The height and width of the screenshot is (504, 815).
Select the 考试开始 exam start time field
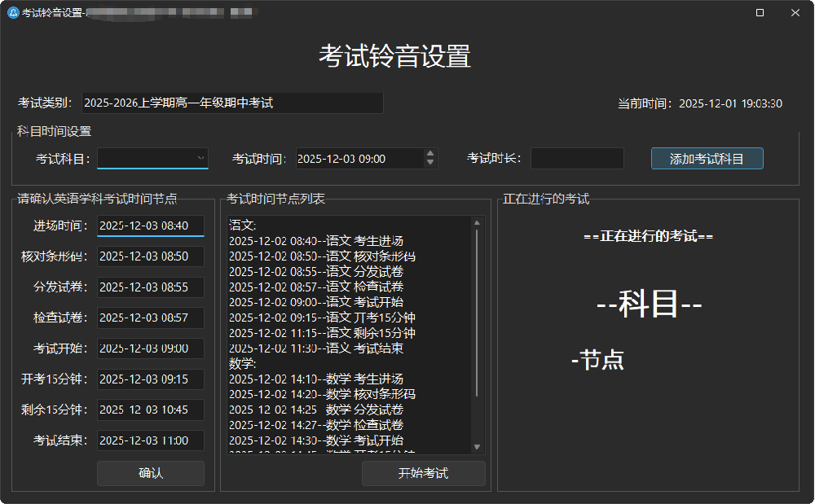(150, 348)
